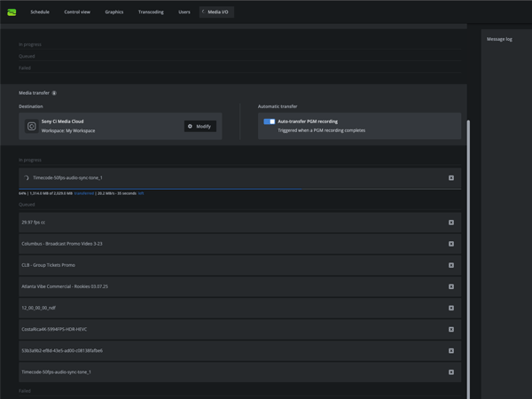Remove CLB - Group Tickets Promo from queue
The image size is (532, 399).
tap(451, 265)
